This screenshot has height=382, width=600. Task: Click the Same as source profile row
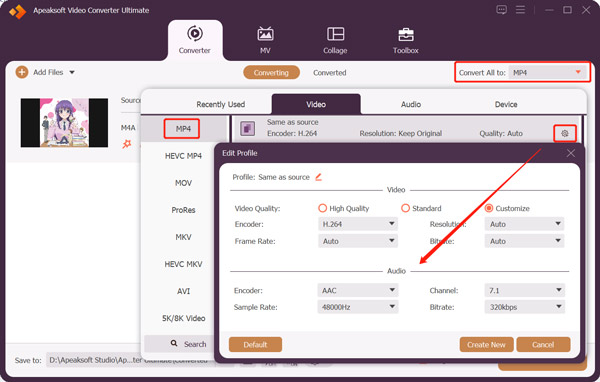[406, 129]
